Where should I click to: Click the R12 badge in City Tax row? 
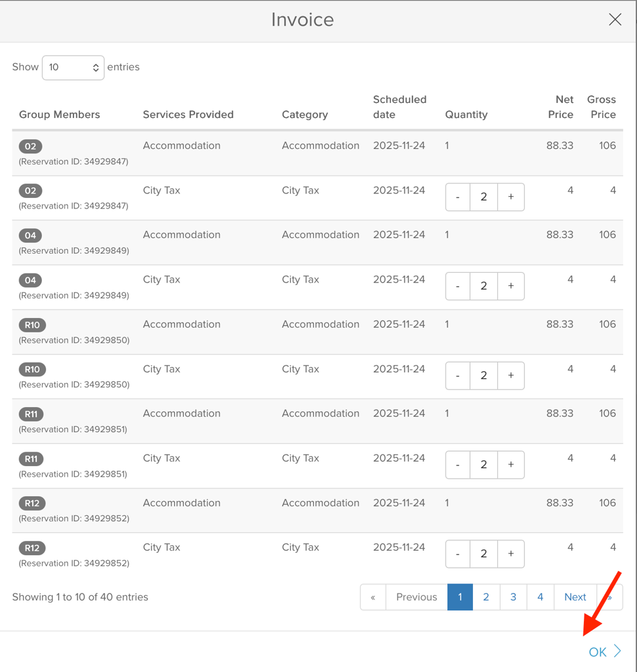(x=32, y=548)
